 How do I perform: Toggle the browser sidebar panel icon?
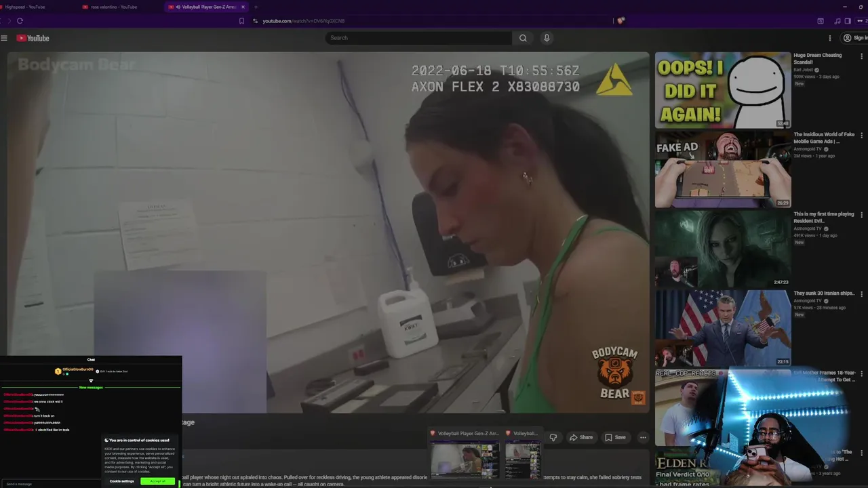(848, 21)
